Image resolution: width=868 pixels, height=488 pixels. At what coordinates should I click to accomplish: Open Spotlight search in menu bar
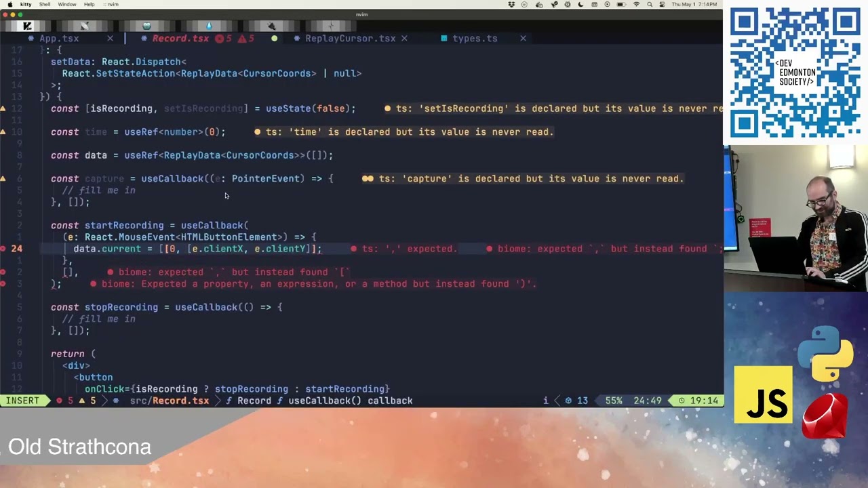649,4
